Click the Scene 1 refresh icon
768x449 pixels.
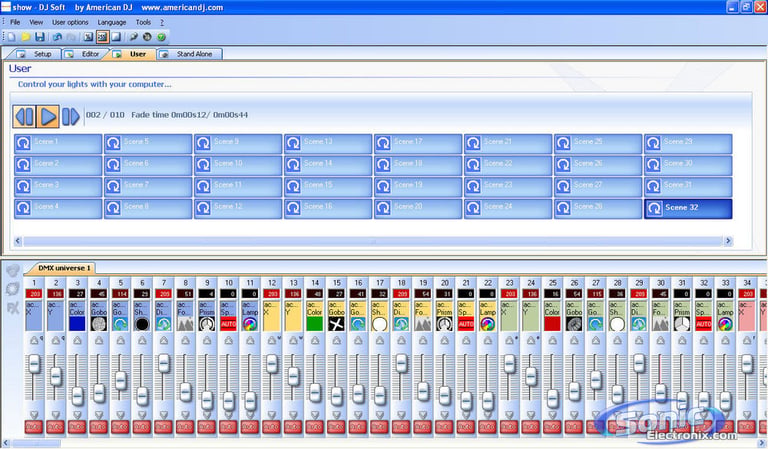tap(24, 143)
